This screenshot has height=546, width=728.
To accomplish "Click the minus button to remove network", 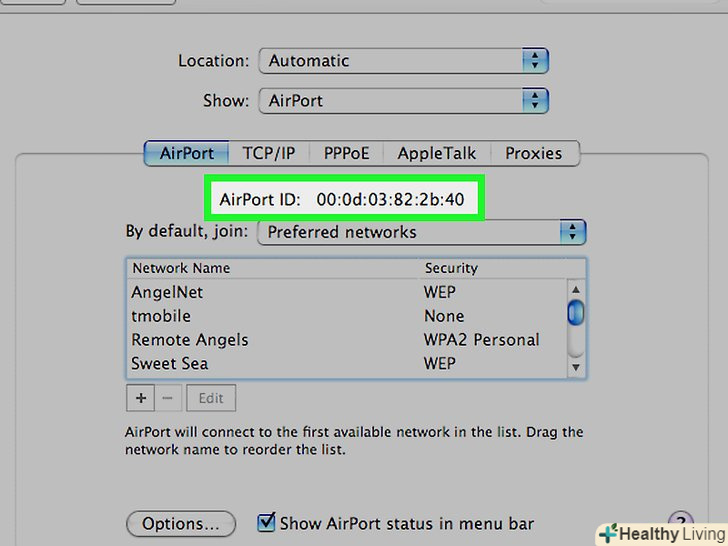I will pos(168,398).
